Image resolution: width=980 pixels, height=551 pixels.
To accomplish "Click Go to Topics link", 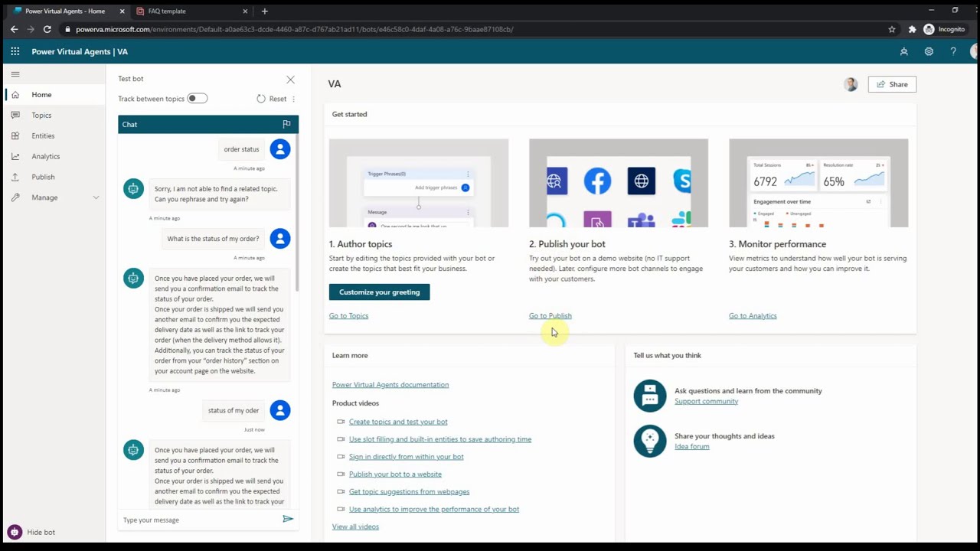I will click(x=348, y=315).
